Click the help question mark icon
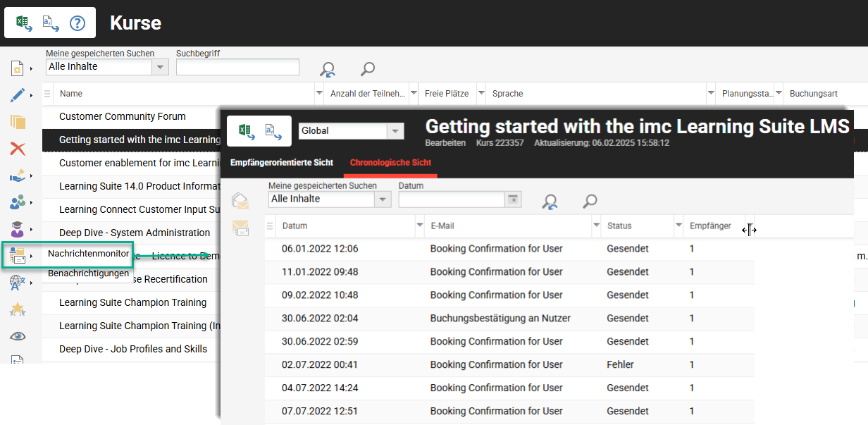868x425 pixels. (x=77, y=23)
